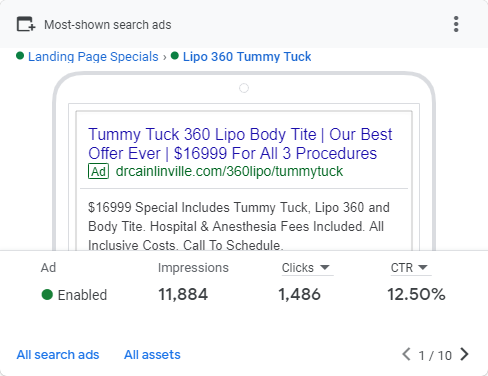Open the Landing Page Specials campaign link
This screenshot has height=376, width=488.
pos(93,57)
